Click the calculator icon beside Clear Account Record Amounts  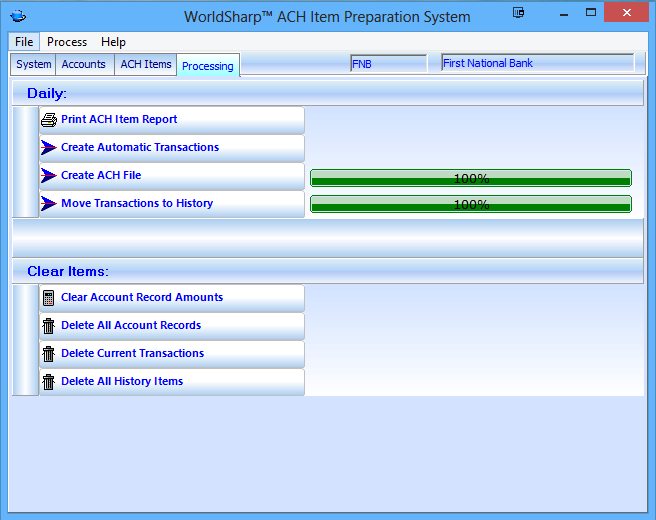click(49, 298)
